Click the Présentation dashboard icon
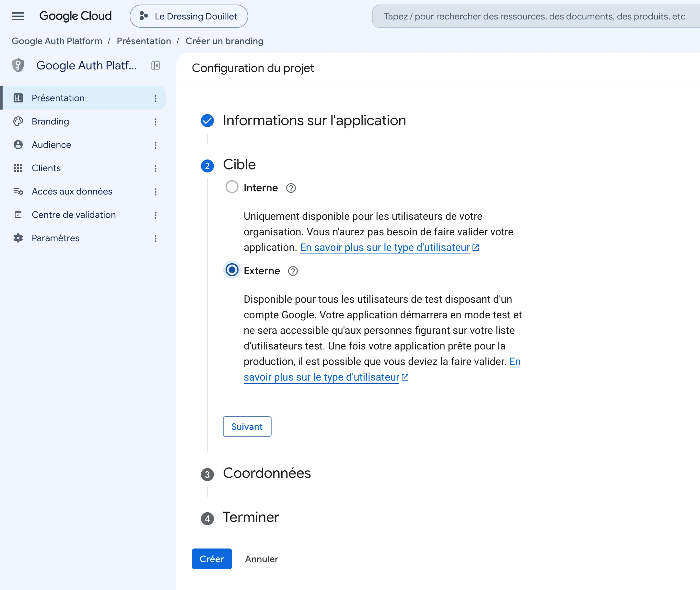Image resolution: width=700 pixels, height=590 pixels. click(x=18, y=98)
